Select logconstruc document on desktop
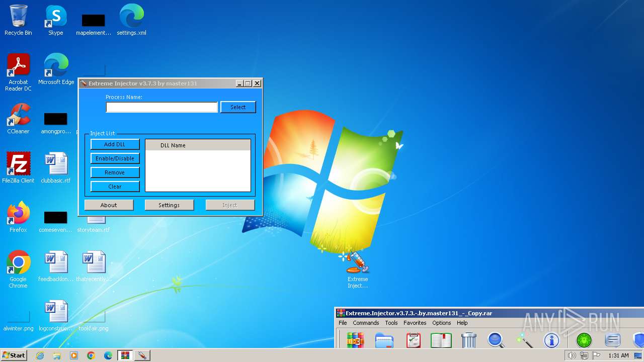 click(56, 316)
